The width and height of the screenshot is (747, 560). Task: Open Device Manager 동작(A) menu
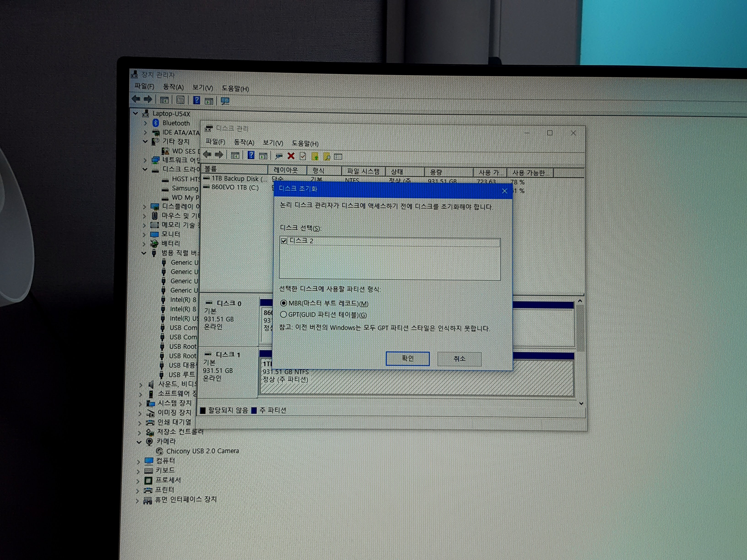tap(173, 87)
